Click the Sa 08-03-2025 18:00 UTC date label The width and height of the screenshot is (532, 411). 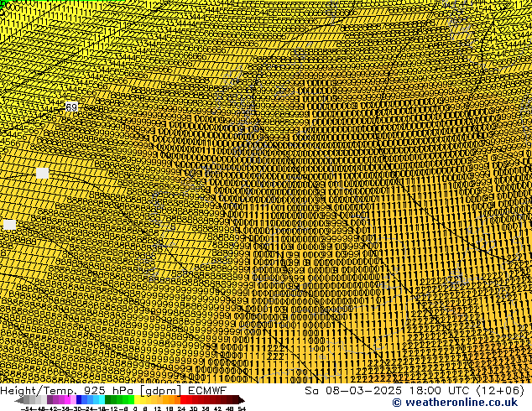click(415, 390)
